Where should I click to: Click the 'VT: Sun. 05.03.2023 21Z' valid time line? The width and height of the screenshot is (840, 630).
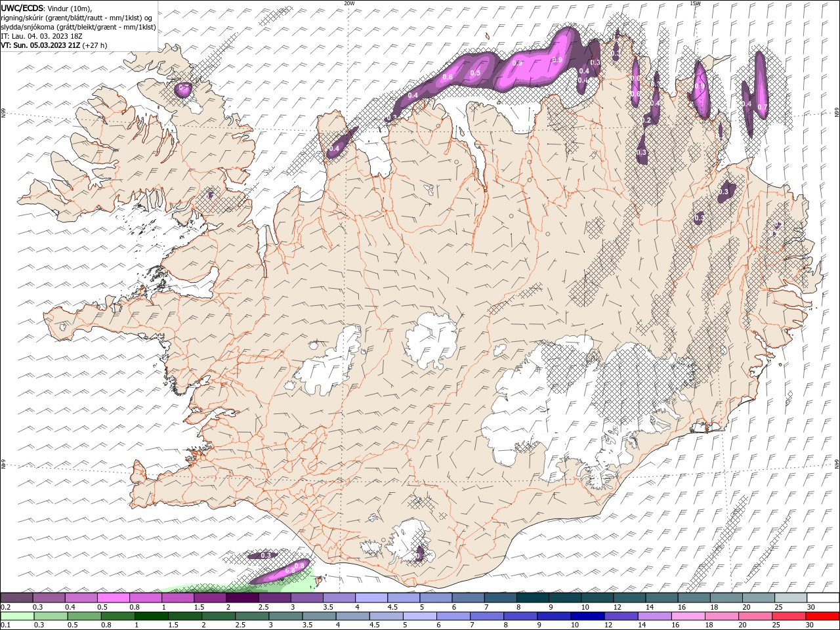pyautogui.click(x=39, y=45)
